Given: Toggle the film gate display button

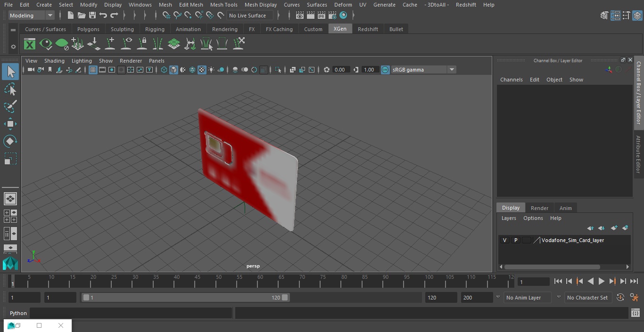Looking at the screenshot, I should point(102,70).
